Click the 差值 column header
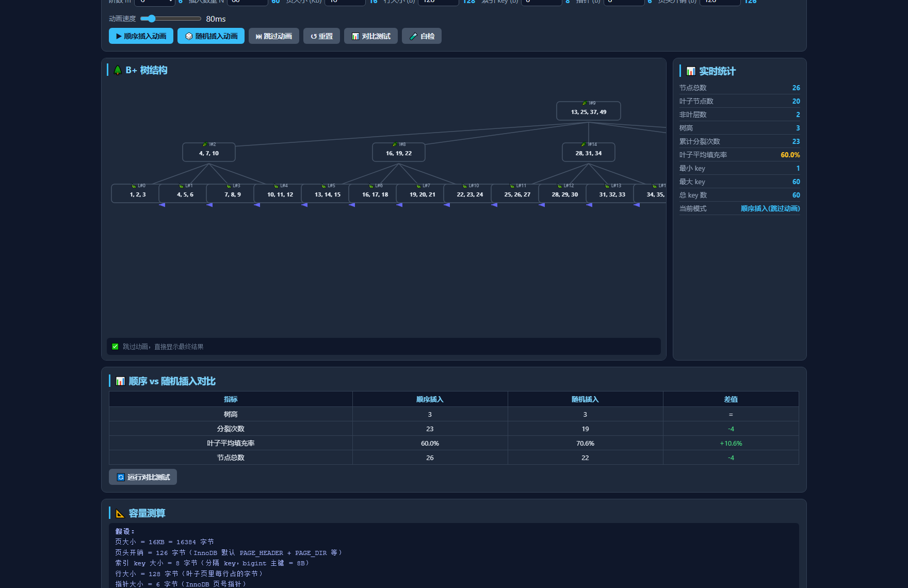The width and height of the screenshot is (908, 588). (x=731, y=399)
